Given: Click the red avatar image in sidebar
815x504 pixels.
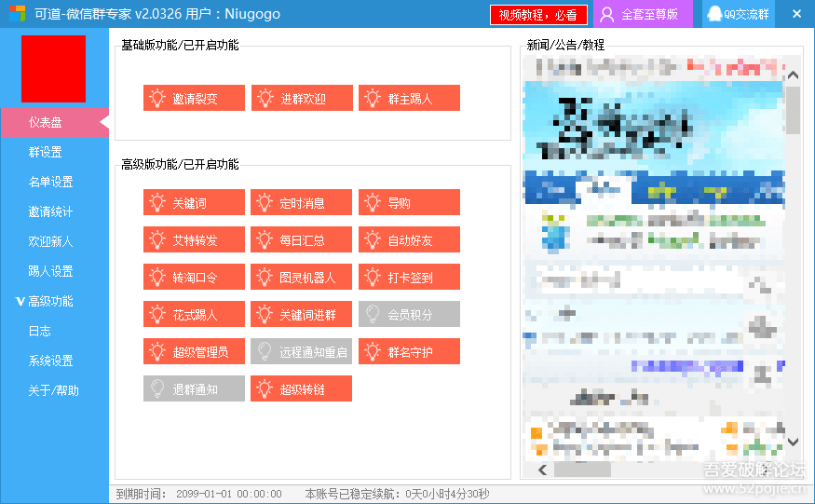Looking at the screenshot, I should pos(53,69).
